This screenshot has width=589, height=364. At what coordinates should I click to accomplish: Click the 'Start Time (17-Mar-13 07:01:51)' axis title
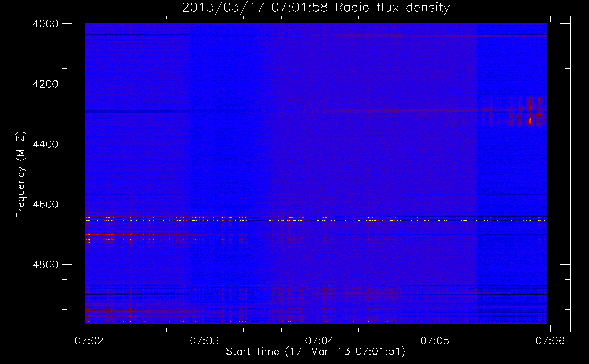pos(316,352)
